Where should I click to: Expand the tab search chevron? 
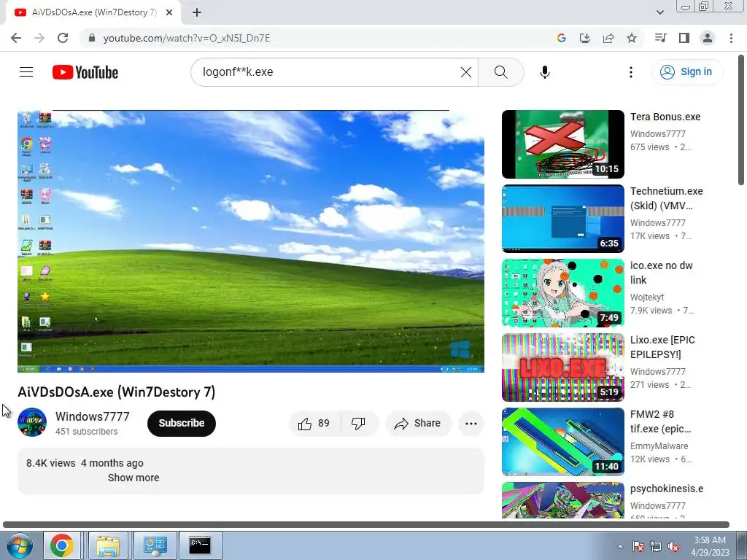[x=660, y=12]
